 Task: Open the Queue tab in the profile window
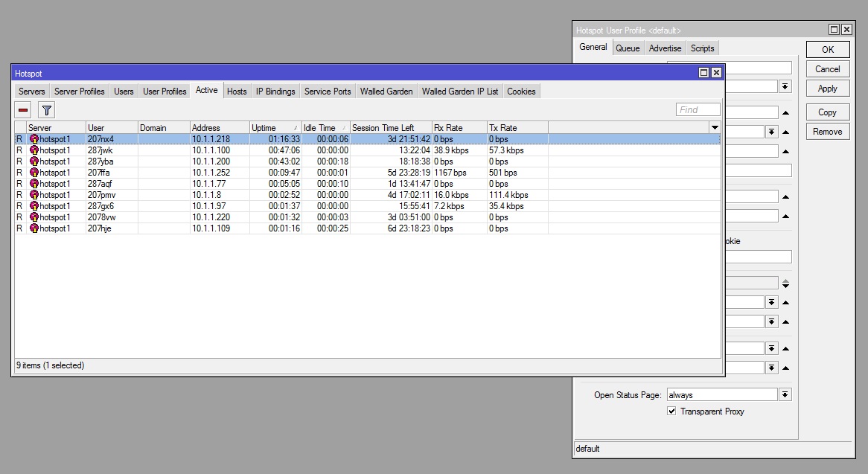(628, 48)
